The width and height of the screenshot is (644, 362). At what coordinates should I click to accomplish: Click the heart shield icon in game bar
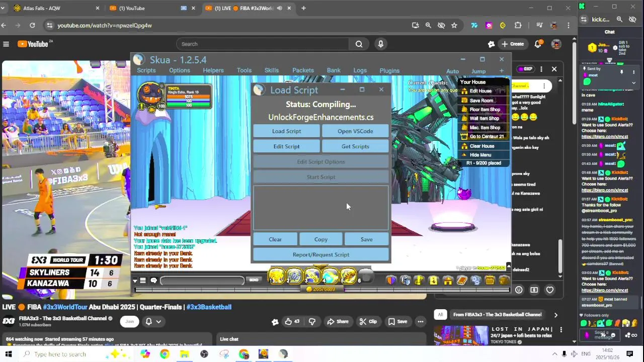(391, 281)
